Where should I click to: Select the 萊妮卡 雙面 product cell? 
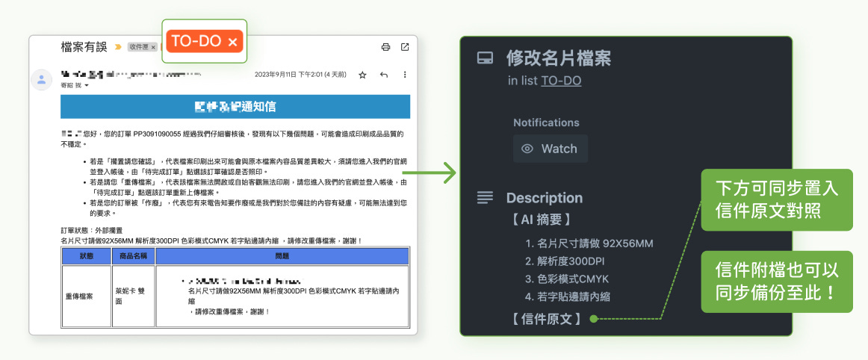[x=133, y=297]
